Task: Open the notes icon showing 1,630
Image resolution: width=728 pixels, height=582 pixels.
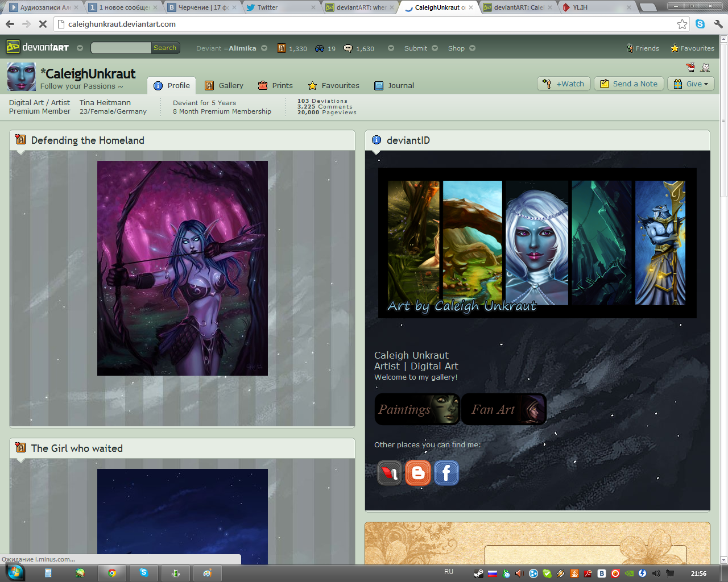Action: pyautogui.click(x=359, y=48)
